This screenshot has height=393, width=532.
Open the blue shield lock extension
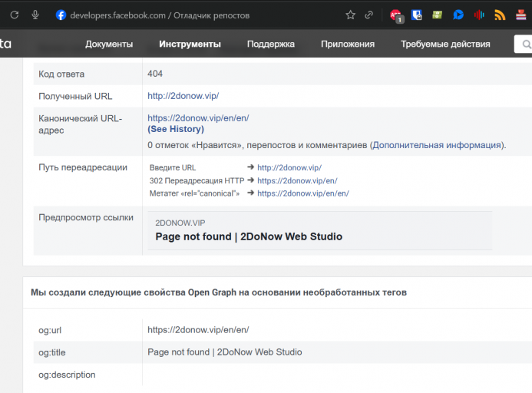point(417,15)
